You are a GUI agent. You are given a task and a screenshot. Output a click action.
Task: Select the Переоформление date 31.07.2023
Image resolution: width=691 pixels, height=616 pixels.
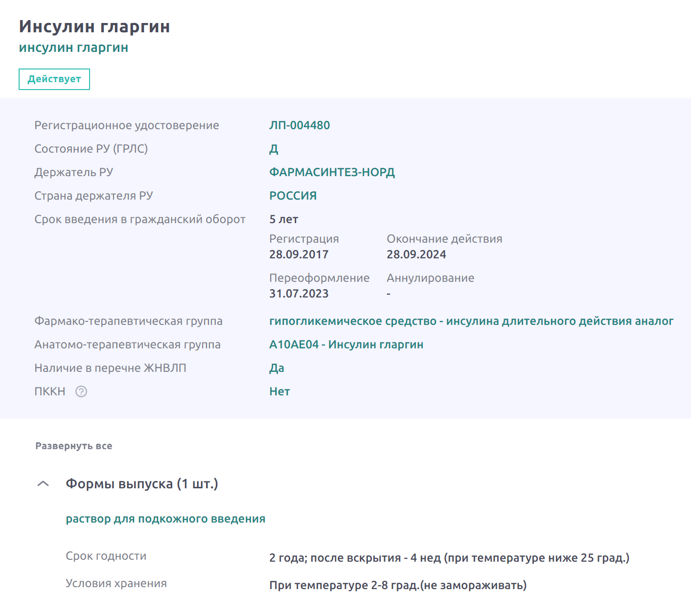coord(299,294)
